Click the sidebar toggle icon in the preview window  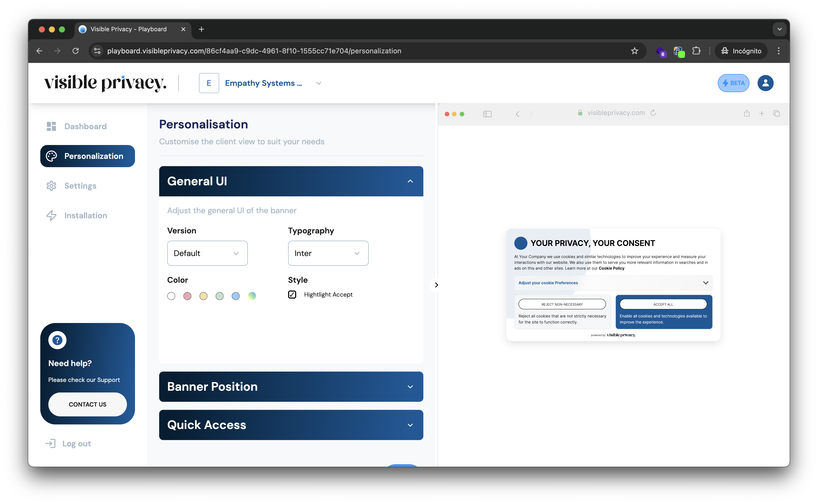[487, 114]
